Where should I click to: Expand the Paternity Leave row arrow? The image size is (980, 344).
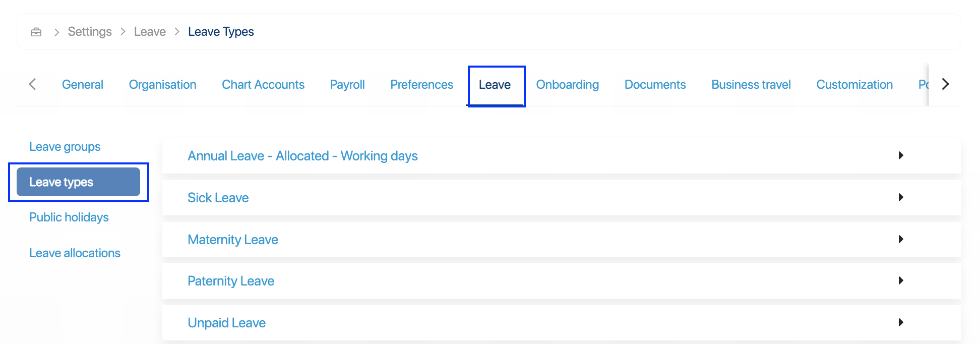(x=900, y=280)
